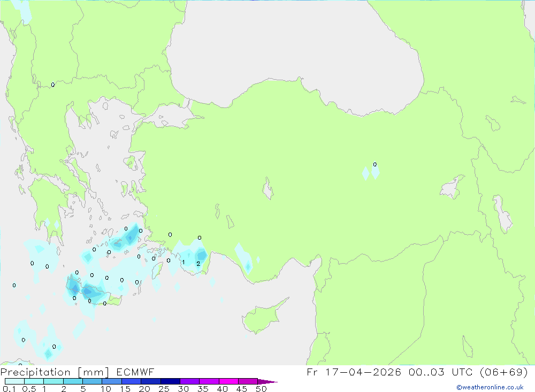Click the legend label "0.1"
The width and height of the screenshot is (535, 392).
(9, 389)
